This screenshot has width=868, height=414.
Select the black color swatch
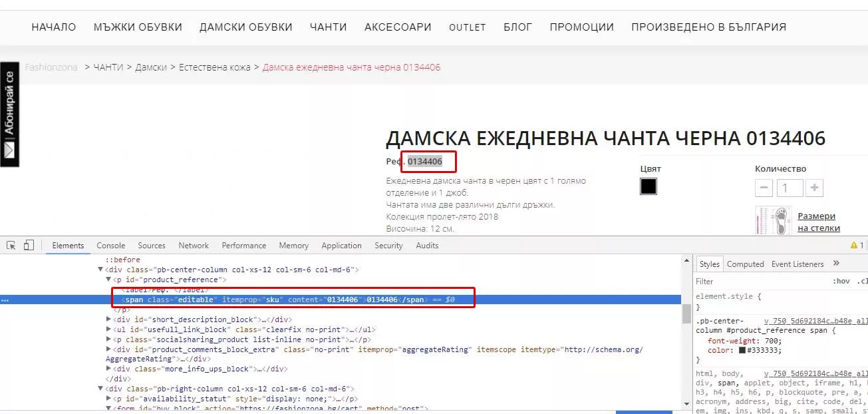649,186
